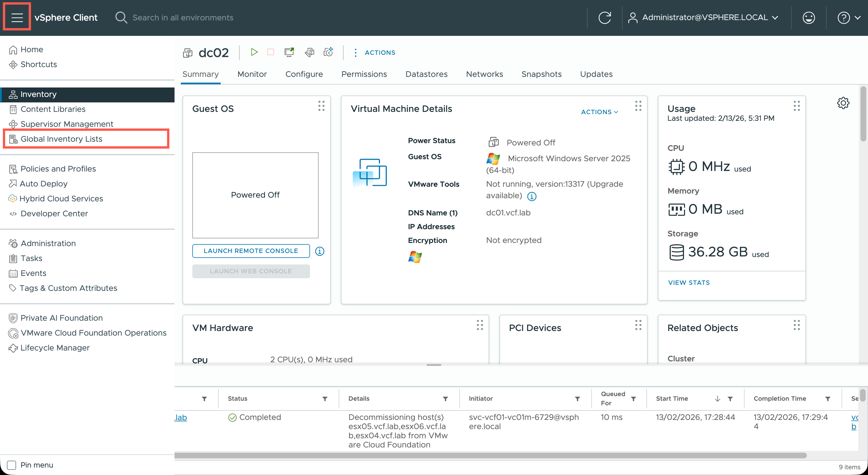This screenshot has width=868, height=475.
Task: Open Global Inventory Lists menu item
Action: [61, 139]
